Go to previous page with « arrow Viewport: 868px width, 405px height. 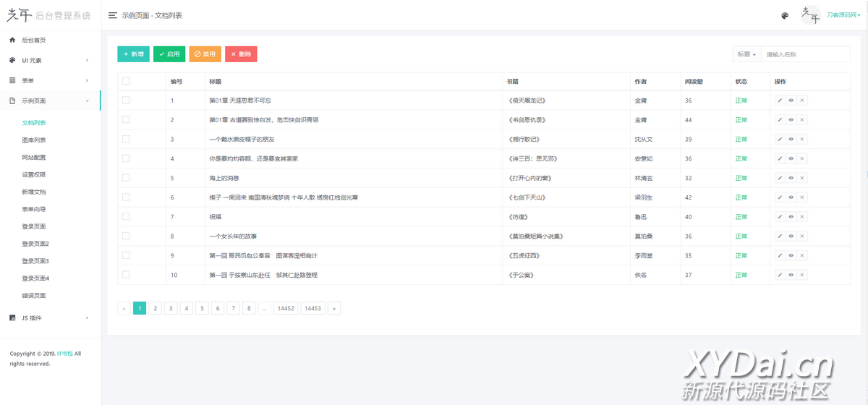[x=124, y=308]
